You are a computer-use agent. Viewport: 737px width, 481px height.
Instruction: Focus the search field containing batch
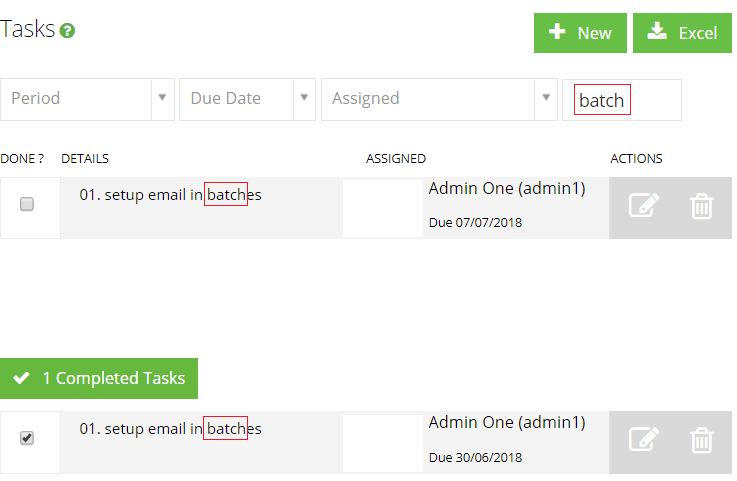[622, 100]
